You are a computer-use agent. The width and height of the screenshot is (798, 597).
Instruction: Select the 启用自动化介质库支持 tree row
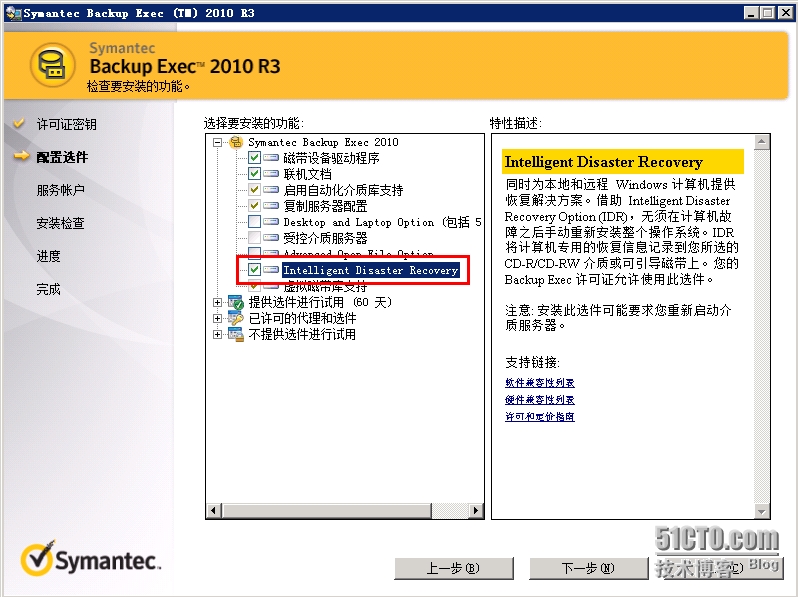click(343, 190)
